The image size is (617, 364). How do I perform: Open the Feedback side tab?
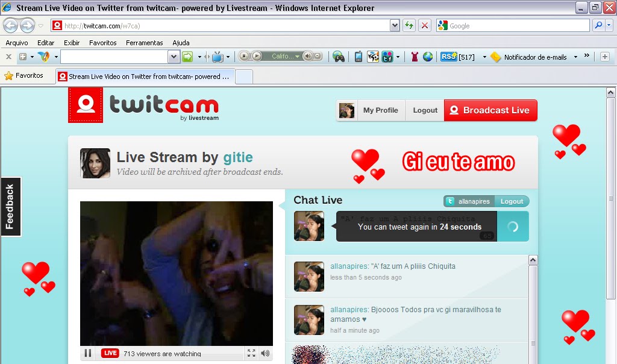[x=11, y=207]
